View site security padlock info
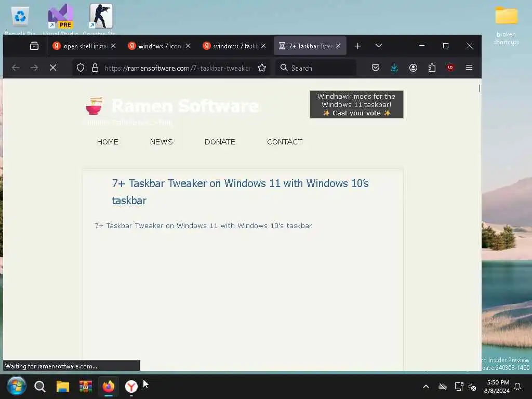532x399 pixels. tap(95, 68)
